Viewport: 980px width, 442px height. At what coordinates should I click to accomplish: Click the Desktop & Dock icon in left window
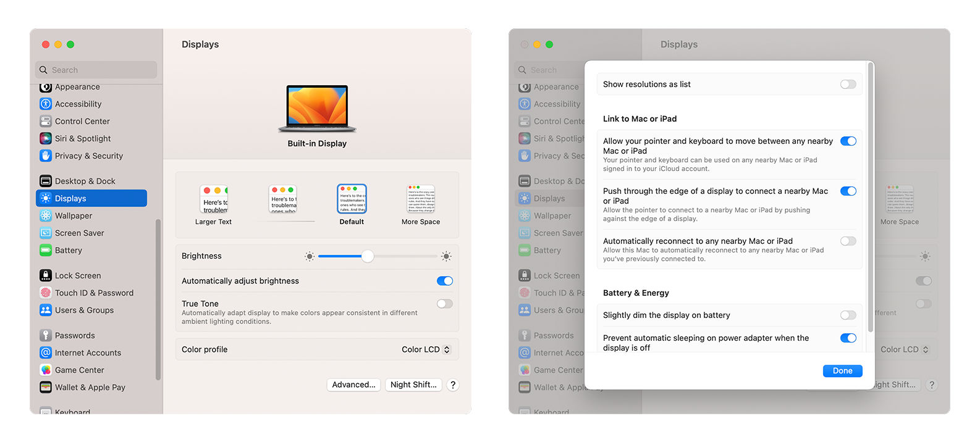point(46,181)
